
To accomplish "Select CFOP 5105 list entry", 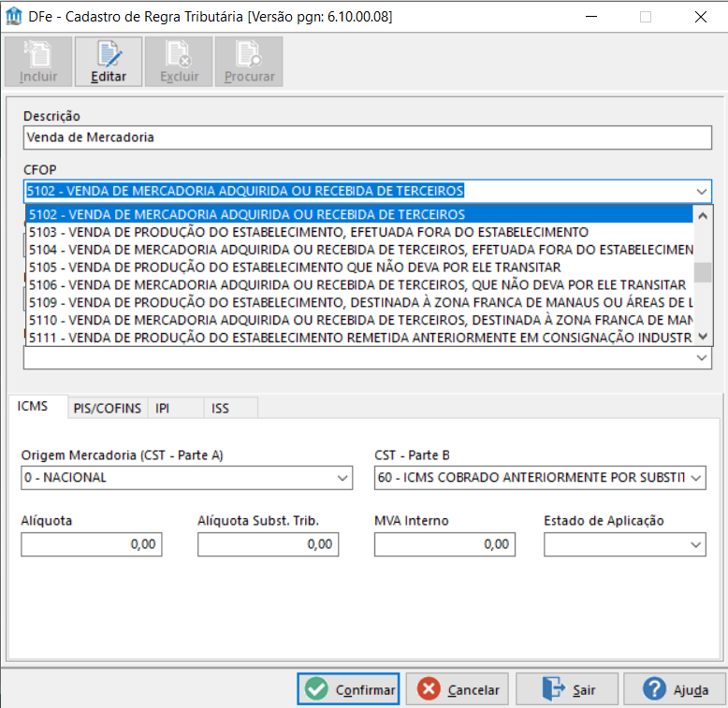I will point(359,267).
